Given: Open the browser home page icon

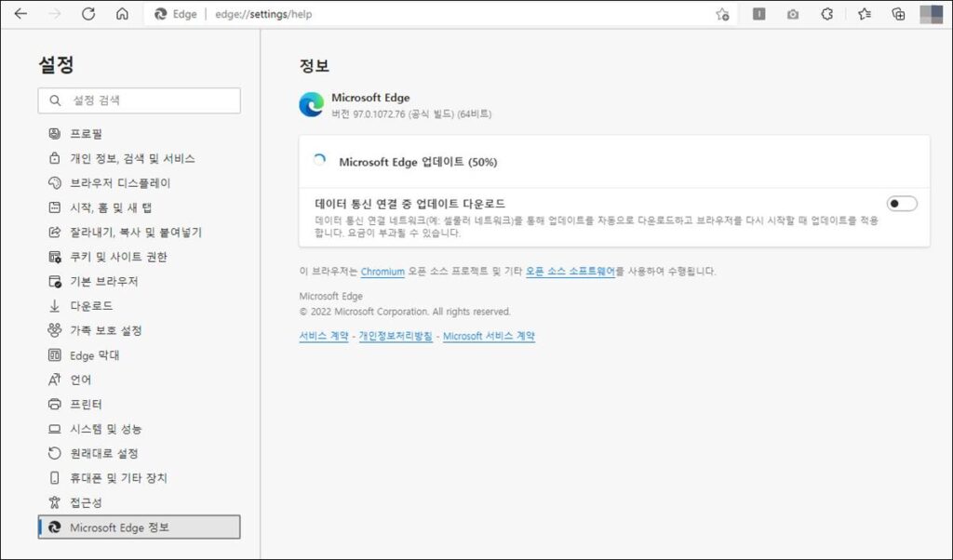Looking at the screenshot, I should (x=122, y=14).
